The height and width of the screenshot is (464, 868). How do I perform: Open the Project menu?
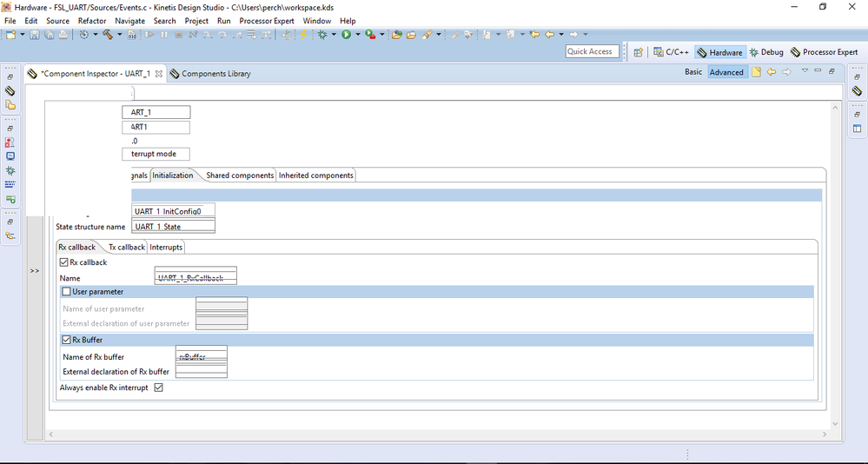pos(196,21)
